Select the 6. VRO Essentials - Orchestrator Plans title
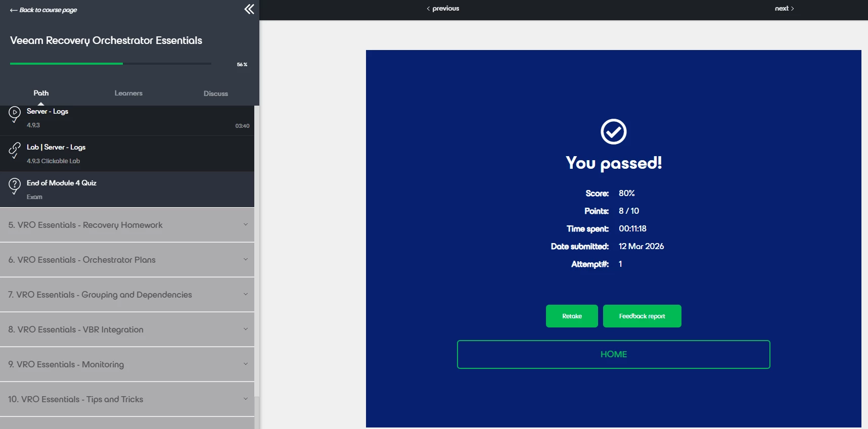Viewport: 868px width, 429px height. [82, 260]
